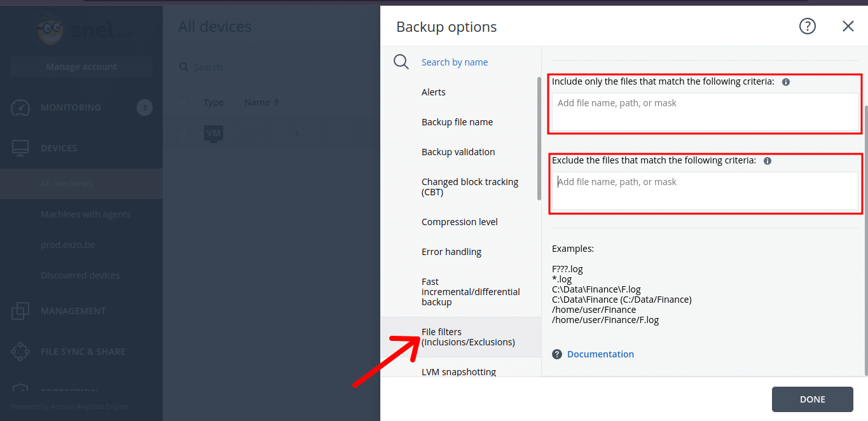Click info icon beside Include criteria label
Screen dimensions: 868x421
[786, 82]
